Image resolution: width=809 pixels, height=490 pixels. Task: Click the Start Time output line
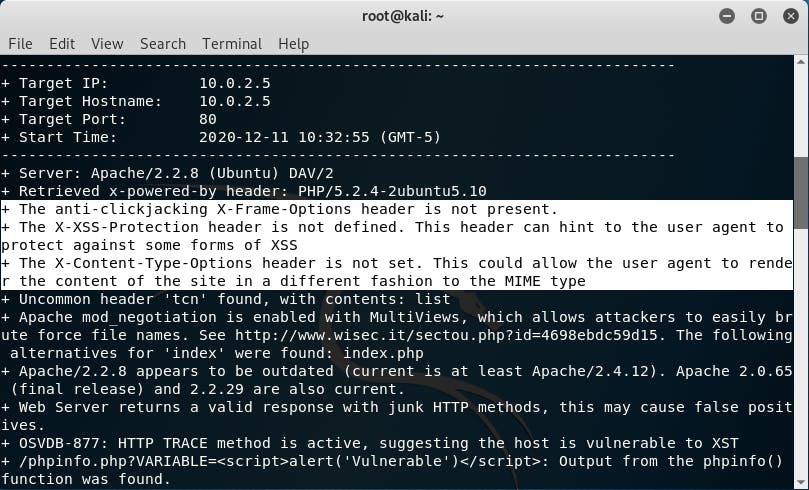point(220,137)
